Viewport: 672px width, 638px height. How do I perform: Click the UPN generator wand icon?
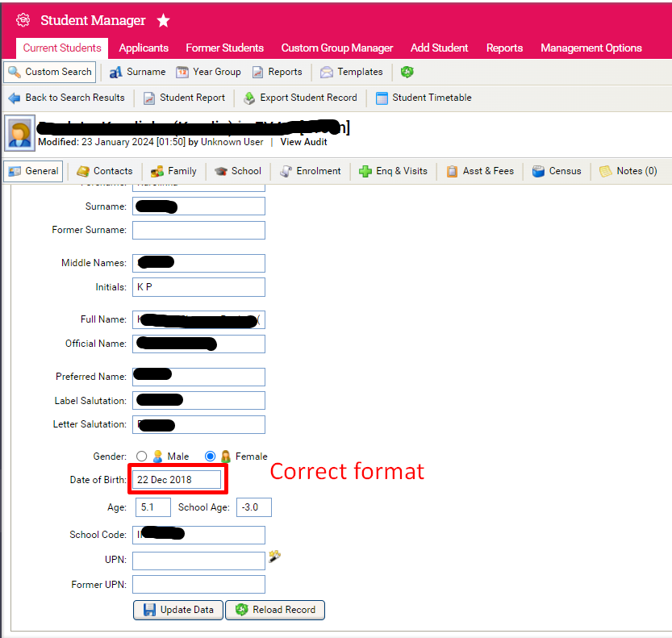pyautogui.click(x=275, y=556)
